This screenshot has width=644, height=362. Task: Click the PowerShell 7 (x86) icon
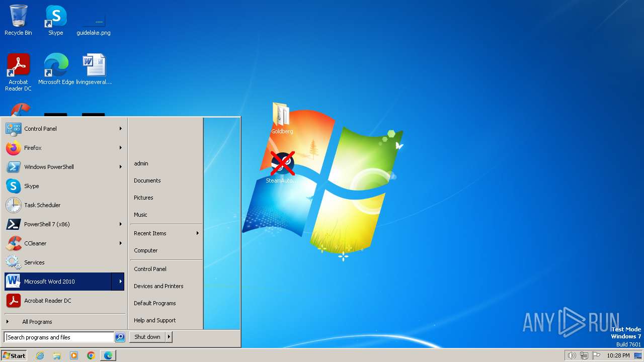click(x=13, y=224)
